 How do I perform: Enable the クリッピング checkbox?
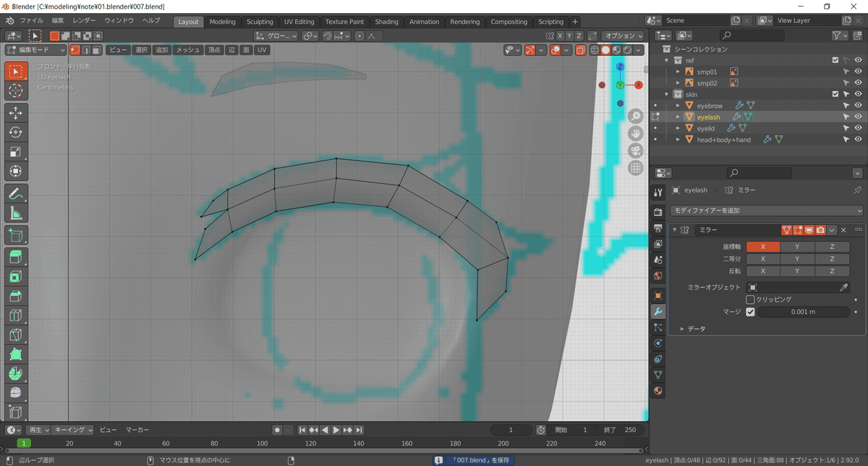click(x=750, y=300)
